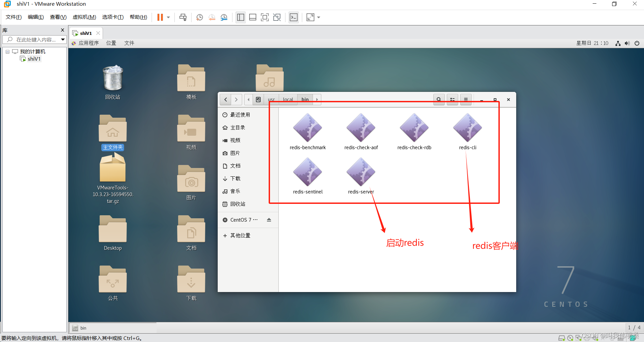
Task: Open the 虚拟机(M) menu
Action: coord(85,17)
